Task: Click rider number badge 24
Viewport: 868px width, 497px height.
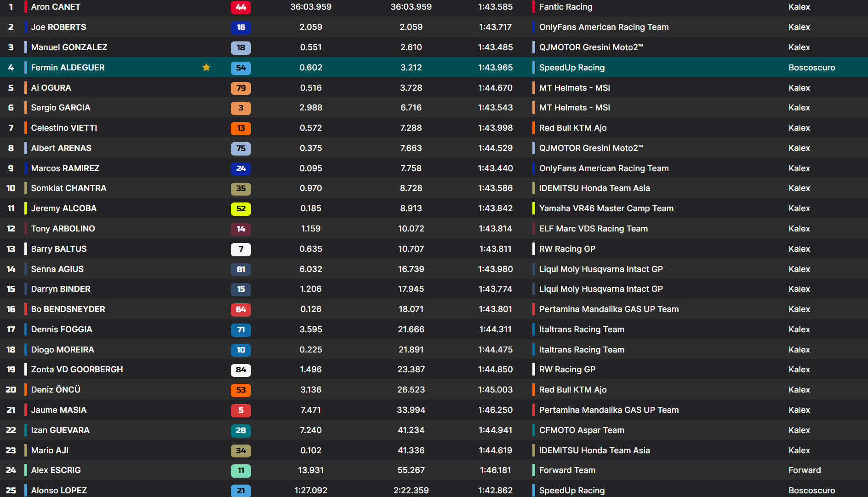Action: (241, 168)
